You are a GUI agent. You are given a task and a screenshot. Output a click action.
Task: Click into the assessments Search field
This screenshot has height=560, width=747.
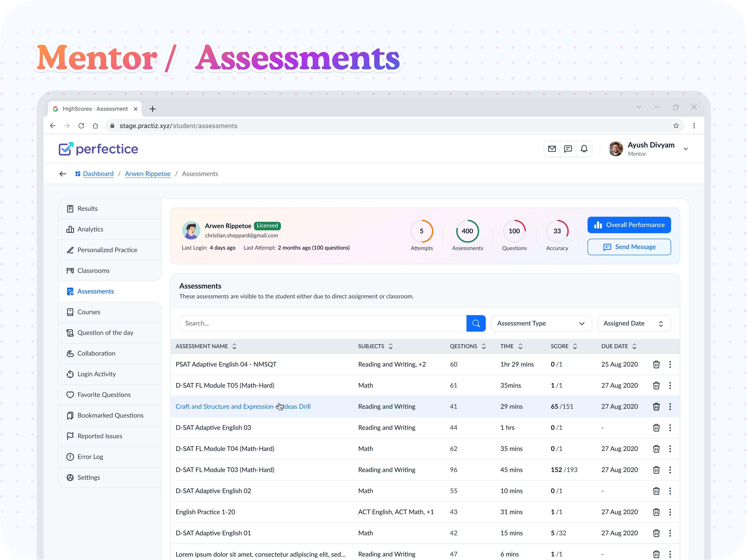point(322,323)
